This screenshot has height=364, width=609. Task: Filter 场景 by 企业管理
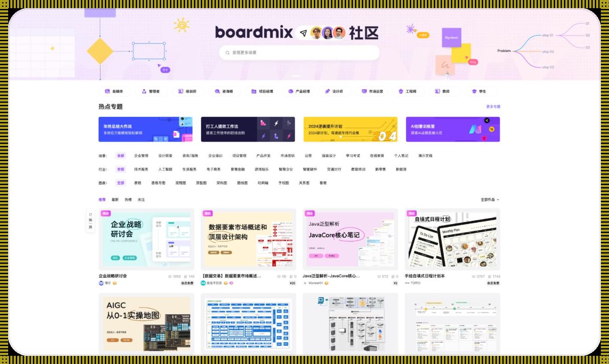click(x=141, y=156)
